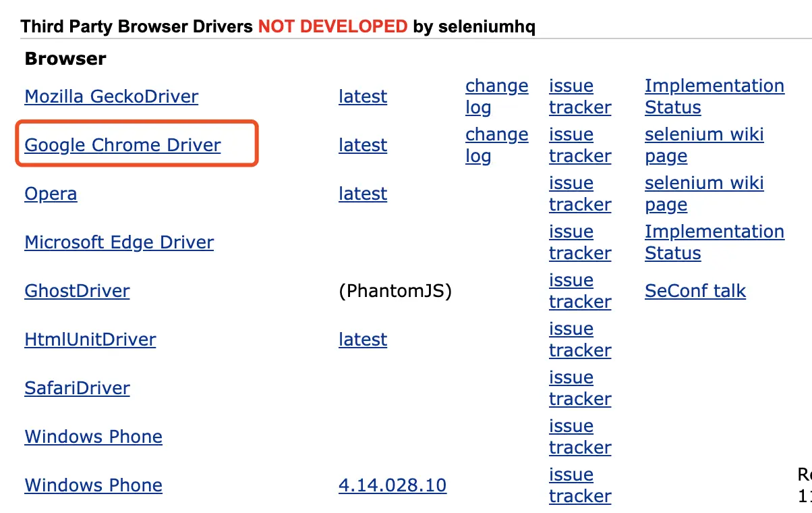Open the Windows Phone link beside 4.14.028.10
Viewport: 812px width, 513px height.
click(94, 485)
